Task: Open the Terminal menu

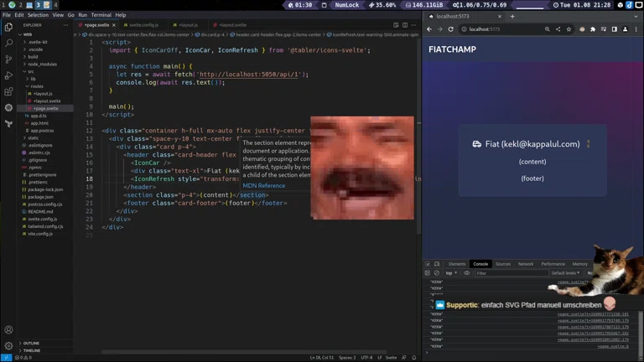Action: pyautogui.click(x=101, y=15)
